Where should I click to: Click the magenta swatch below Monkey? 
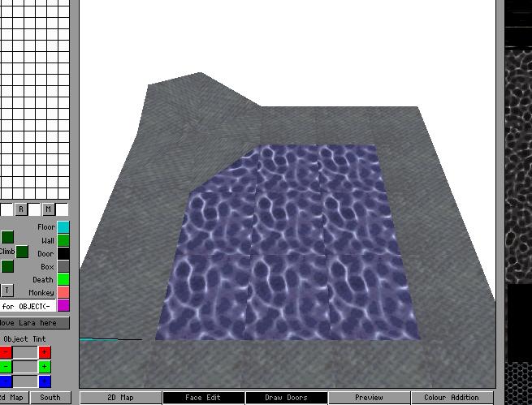(63, 305)
